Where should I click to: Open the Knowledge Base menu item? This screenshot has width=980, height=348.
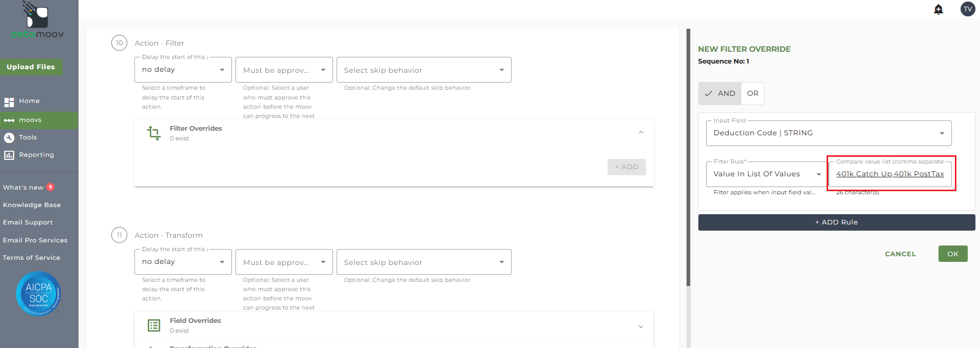[x=32, y=205]
